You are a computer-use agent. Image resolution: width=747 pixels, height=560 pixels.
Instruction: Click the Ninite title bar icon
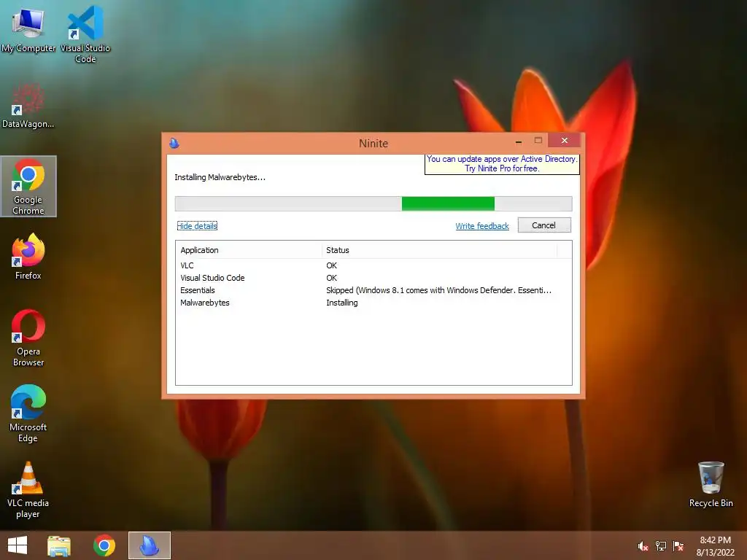tap(174, 143)
